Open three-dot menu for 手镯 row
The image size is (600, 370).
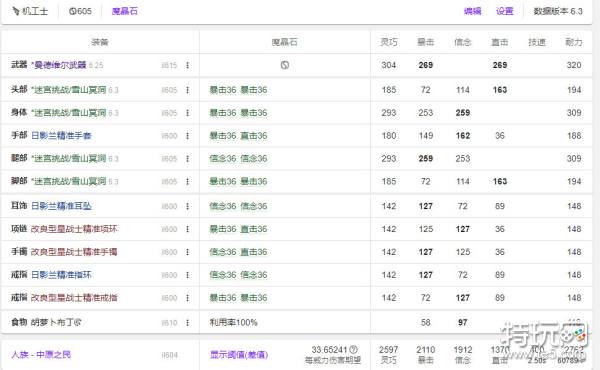pyautogui.click(x=188, y=252)
